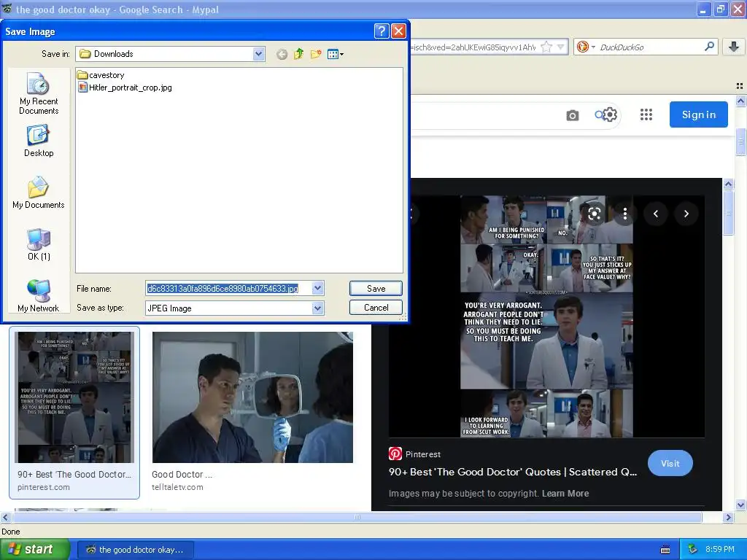
Task: Expand the File name dropdown arrow
Action: point(318,288)
